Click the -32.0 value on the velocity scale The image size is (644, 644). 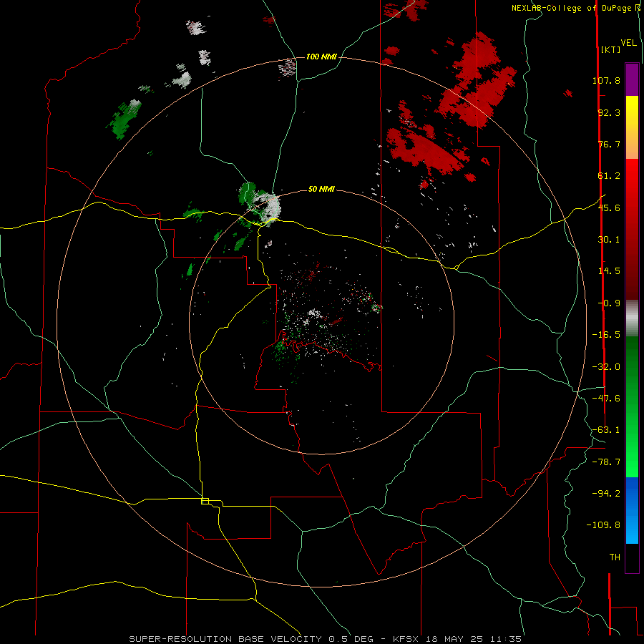(x=606, y=367)
